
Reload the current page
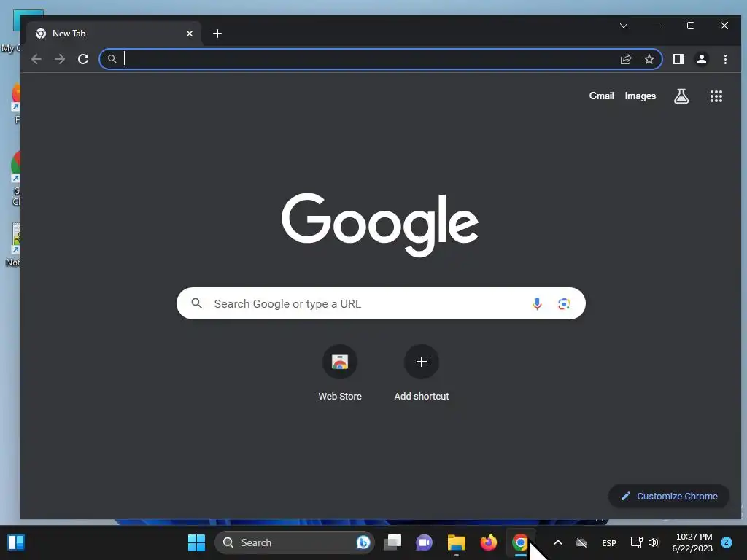point(83,59)
